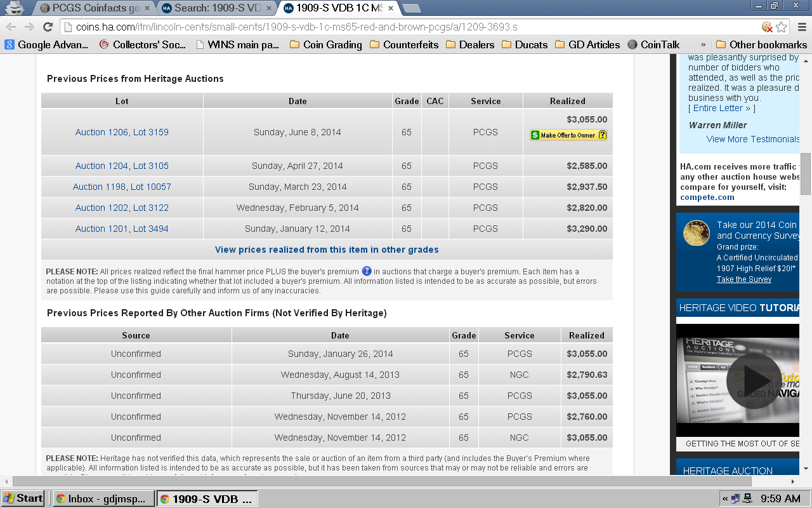Image resolution: width=812 pixels, height=508 pixels.
Task: Open the Entire Letter testimonial link
Action: [721, 108]
